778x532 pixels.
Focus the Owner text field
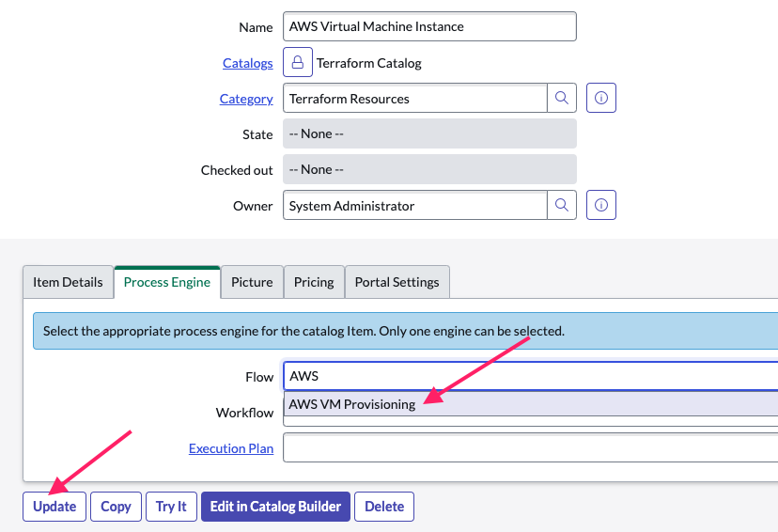pyautogui.click(x=415, y=206)
